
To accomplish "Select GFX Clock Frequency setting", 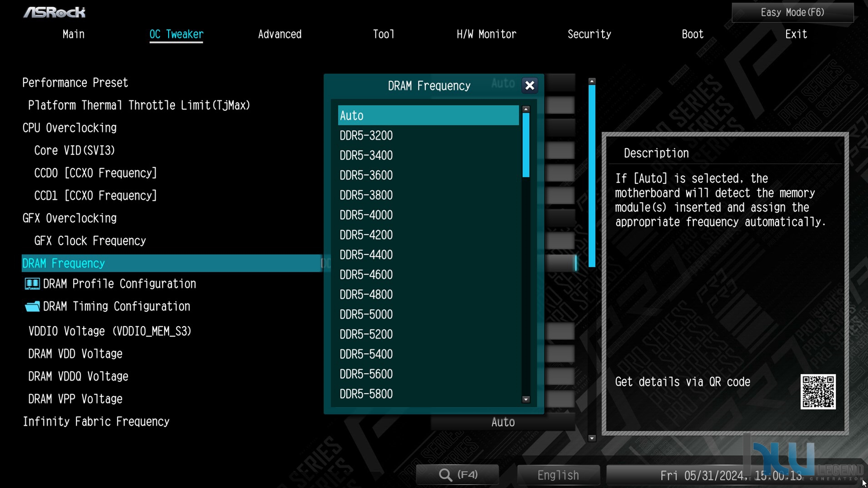I will tap(90, 241).
